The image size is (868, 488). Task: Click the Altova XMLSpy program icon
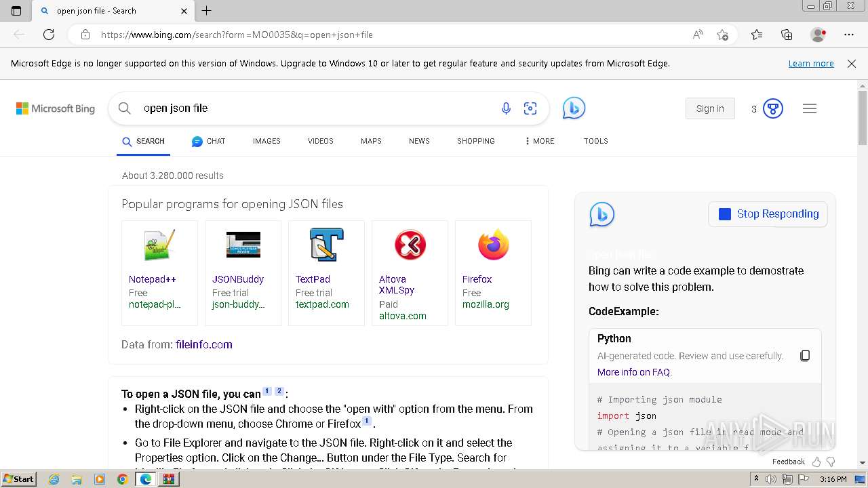tap(410, 245)
